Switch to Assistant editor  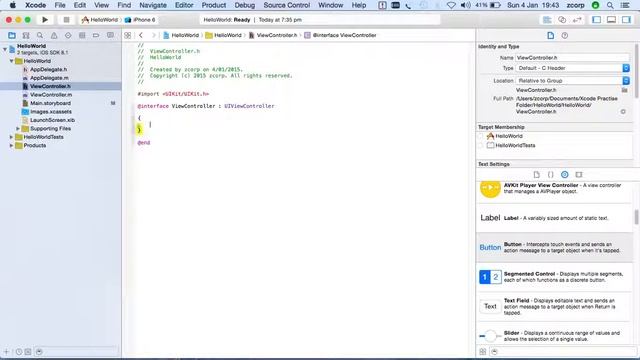562,20
